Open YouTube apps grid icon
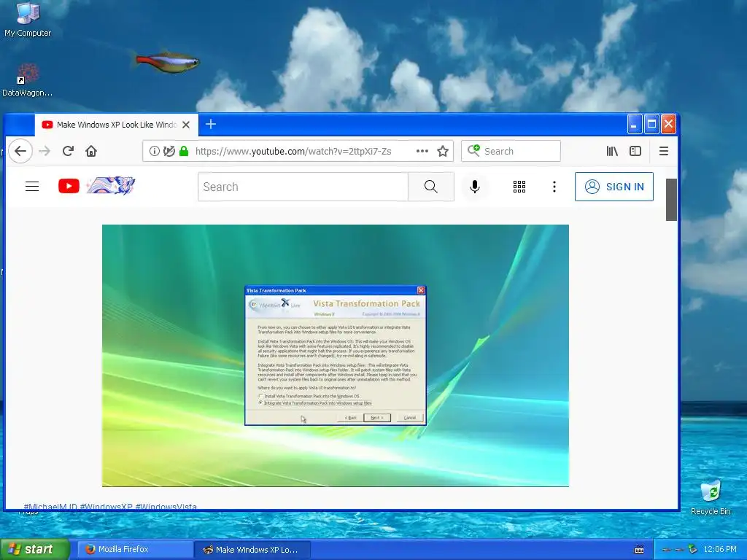The width and height of the screenshot is (747, 560). tap(519, 187)
